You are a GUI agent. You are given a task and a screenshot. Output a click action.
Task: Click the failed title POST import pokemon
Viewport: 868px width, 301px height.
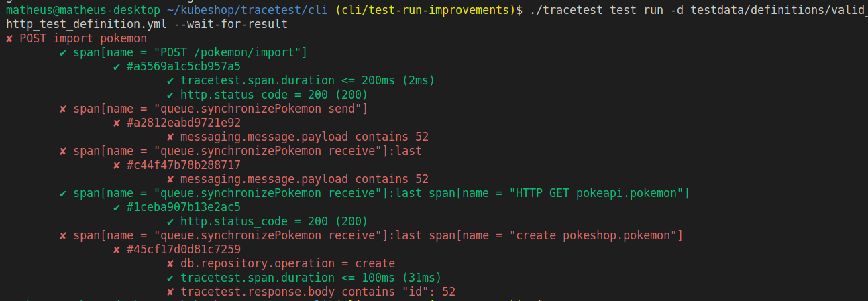click(83, 38)
